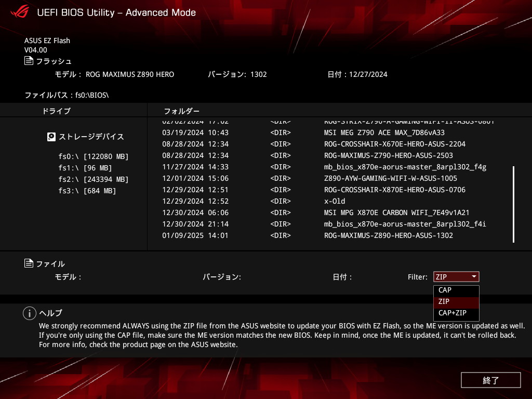Select drive fs3:\ with 684 MB

[x=87, y=191]
